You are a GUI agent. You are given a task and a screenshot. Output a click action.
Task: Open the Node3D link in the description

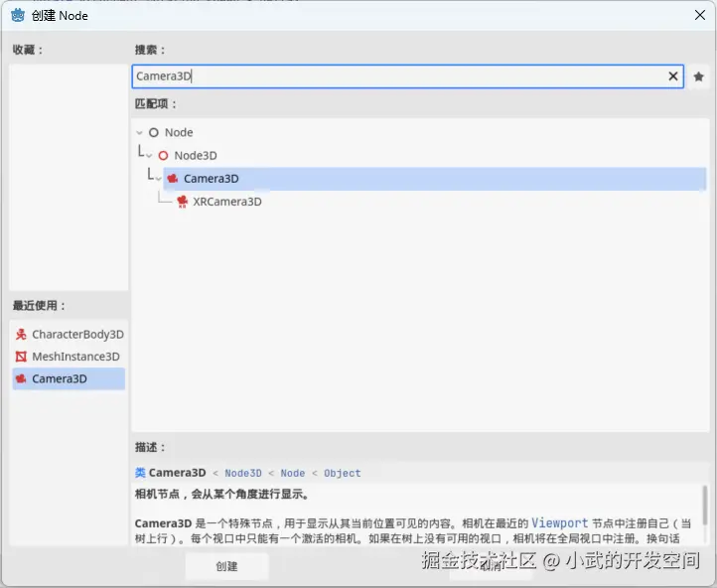(x=243, y=473)
